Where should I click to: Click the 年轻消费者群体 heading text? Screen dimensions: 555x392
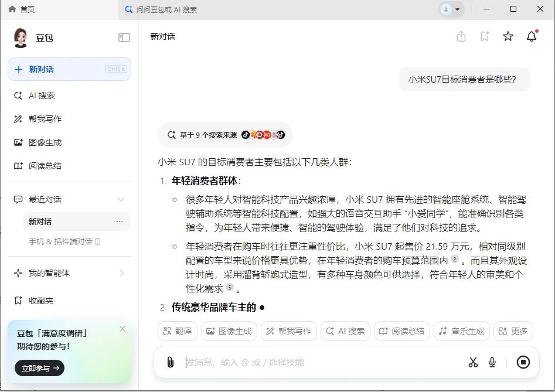click(205, 181)
